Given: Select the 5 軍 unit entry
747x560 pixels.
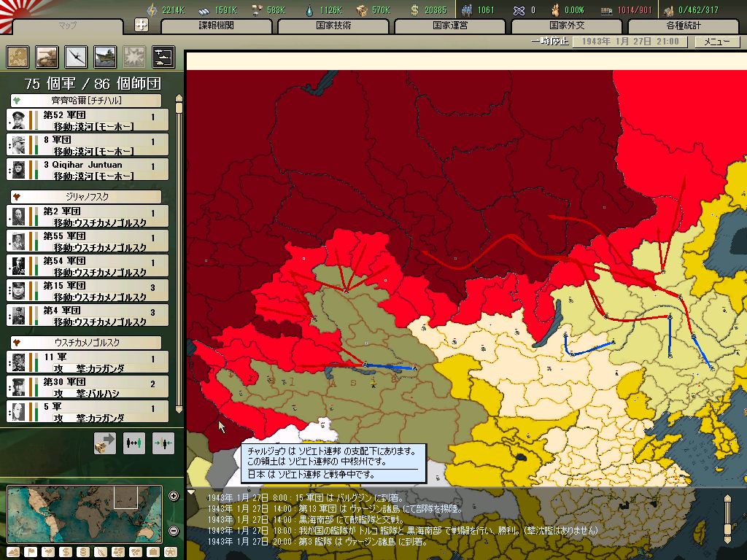Looking at the screenshot, I should pos(88,411).
